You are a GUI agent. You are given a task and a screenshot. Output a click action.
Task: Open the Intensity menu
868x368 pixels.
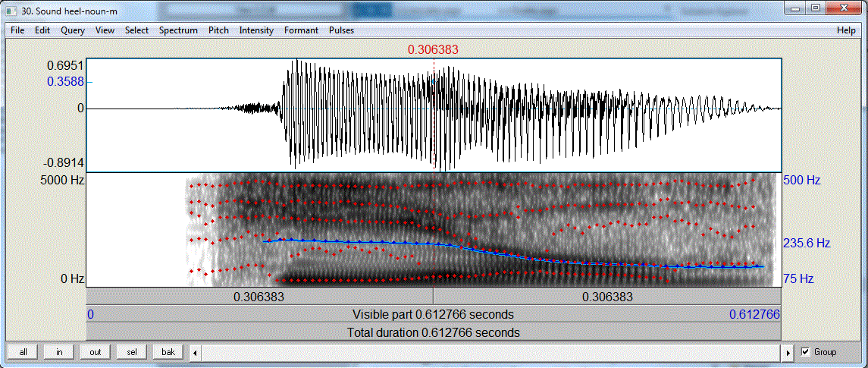pos(256,30)
